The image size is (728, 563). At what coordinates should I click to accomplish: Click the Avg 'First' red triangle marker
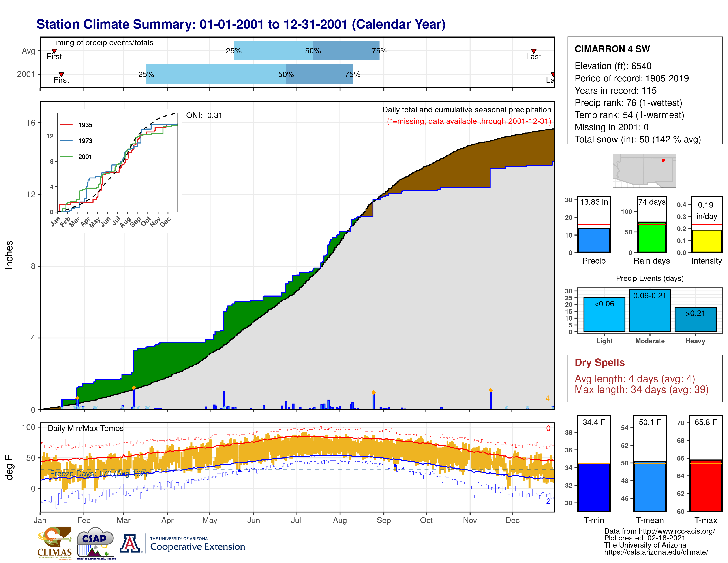54,51
